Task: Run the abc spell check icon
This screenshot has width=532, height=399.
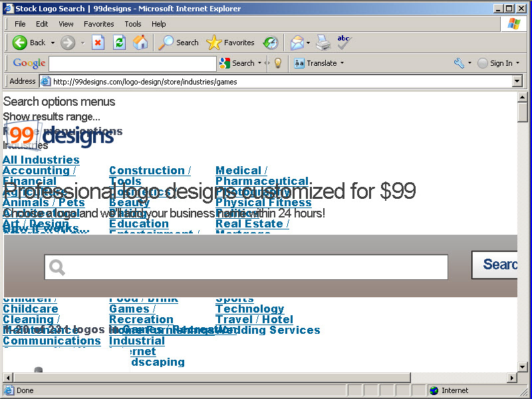Action: [344, 43]
